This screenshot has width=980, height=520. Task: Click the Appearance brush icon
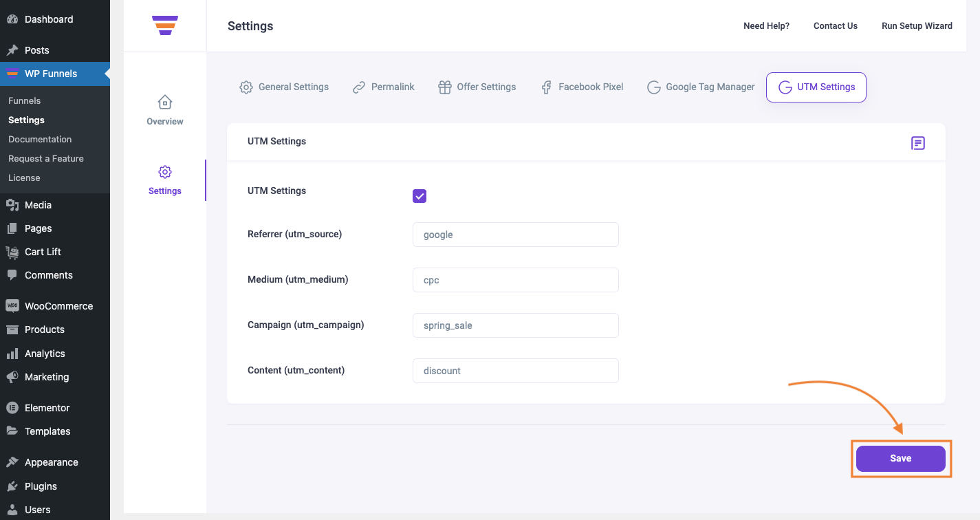[x=12, y=462]
